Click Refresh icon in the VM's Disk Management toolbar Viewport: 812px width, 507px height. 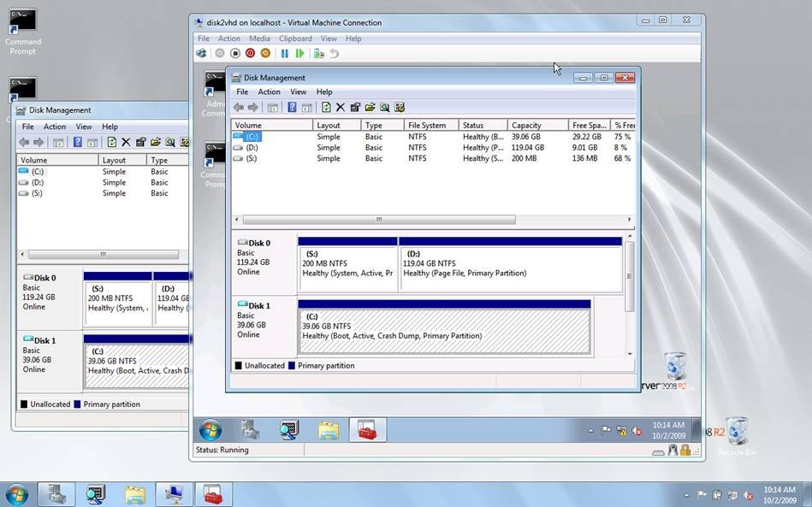326,108
